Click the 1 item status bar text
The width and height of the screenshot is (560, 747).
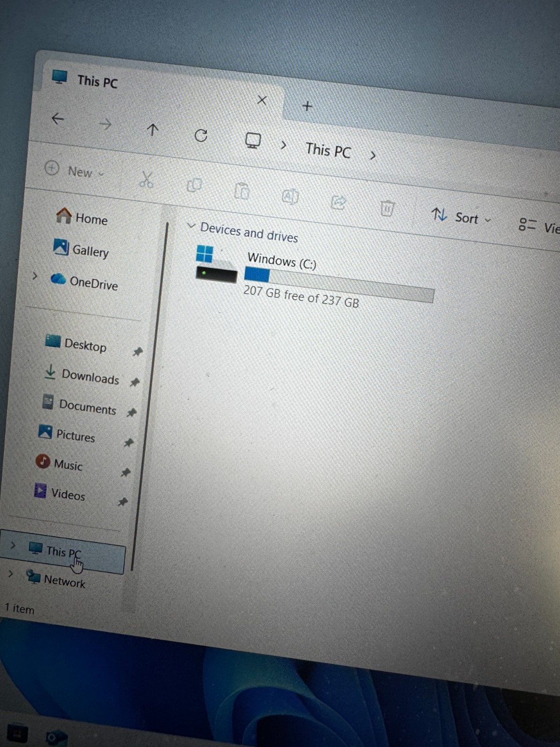click(x=20, y=608)
